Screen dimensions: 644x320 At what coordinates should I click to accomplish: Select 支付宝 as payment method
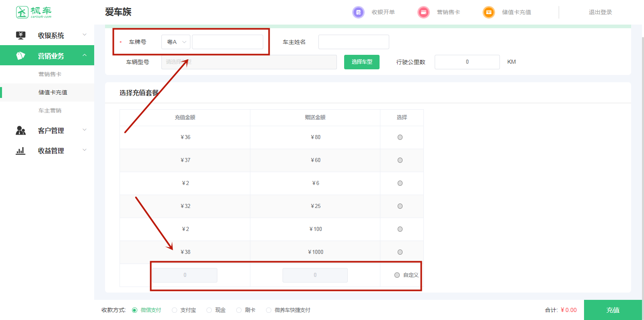[175, 310]
